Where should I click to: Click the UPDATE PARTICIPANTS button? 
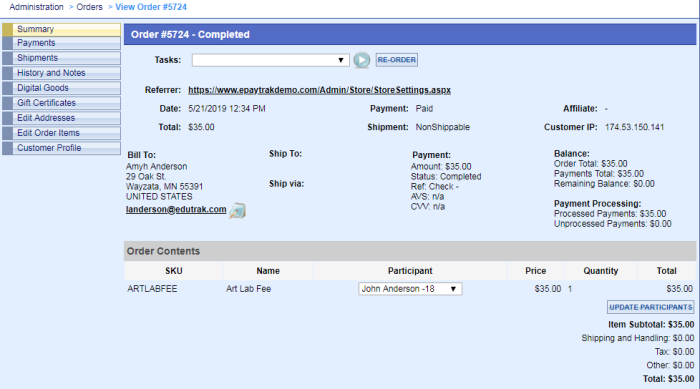click(650, 307)
